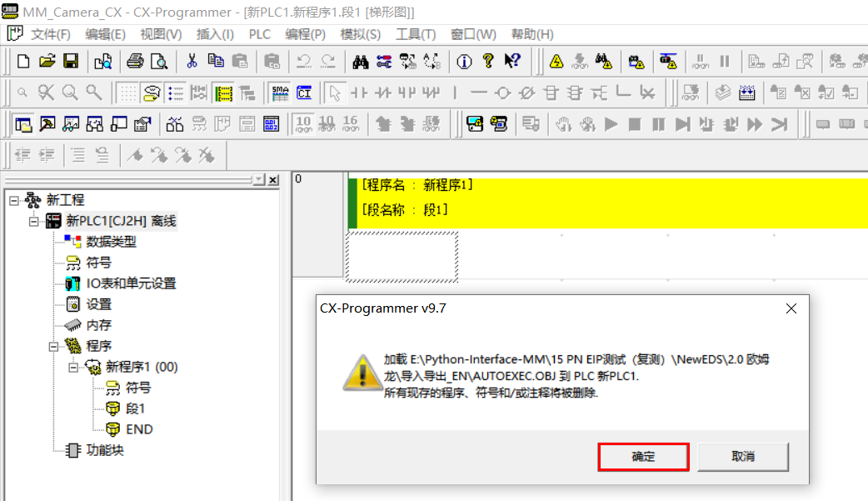Select the Horizontal line ladder tool

pos(477,93)
